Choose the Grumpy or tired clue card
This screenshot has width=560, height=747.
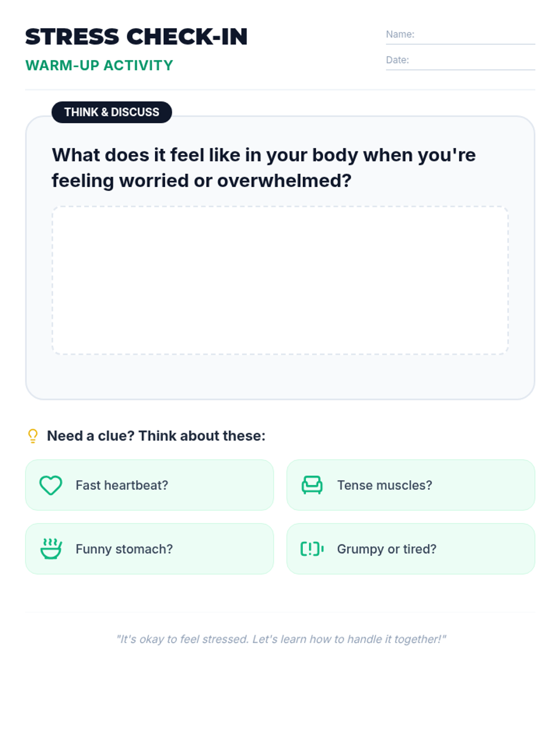click(x=411, y=549)
